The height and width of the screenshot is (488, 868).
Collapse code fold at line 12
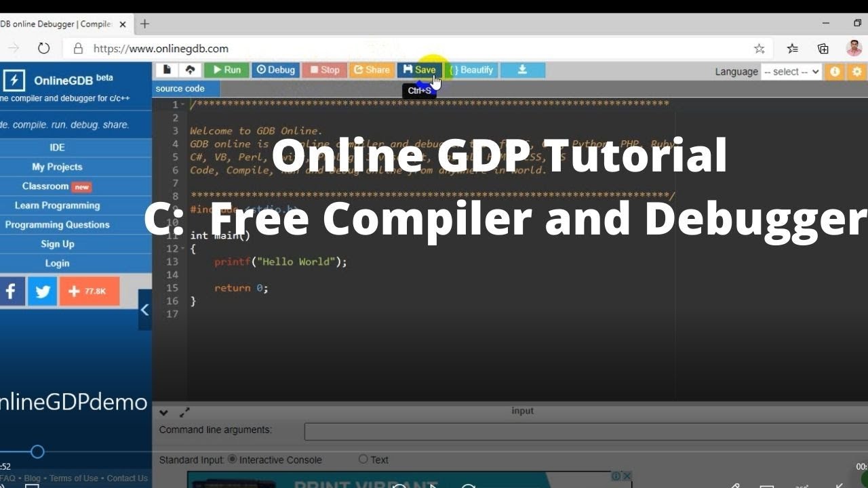click(x=183, y=249)
